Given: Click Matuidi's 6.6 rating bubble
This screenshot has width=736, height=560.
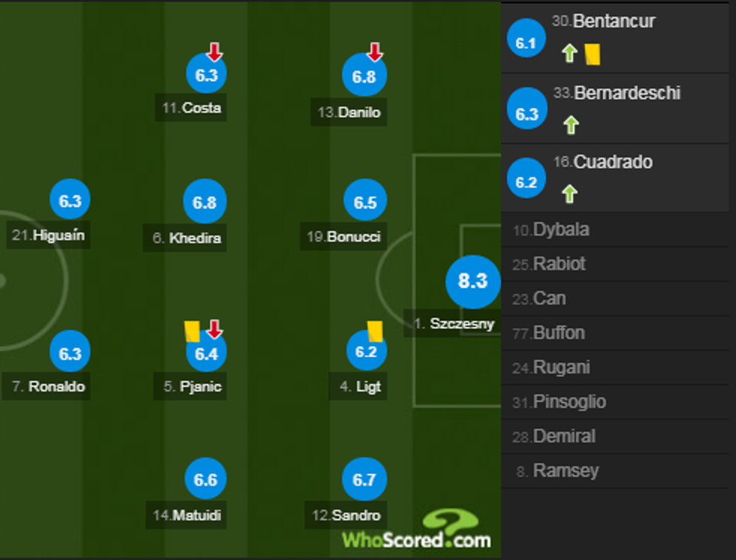Looking at the screenshot, I should click(x=207, y=477).
